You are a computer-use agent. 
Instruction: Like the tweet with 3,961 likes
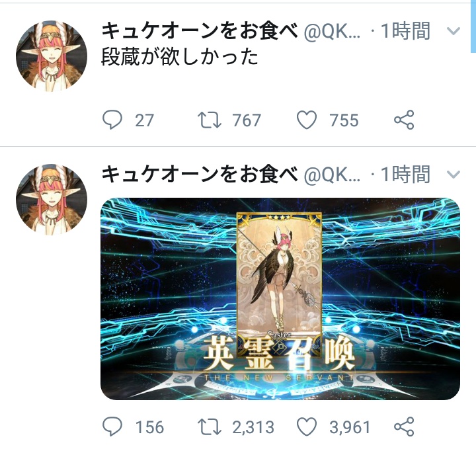(x=307, y=427)
